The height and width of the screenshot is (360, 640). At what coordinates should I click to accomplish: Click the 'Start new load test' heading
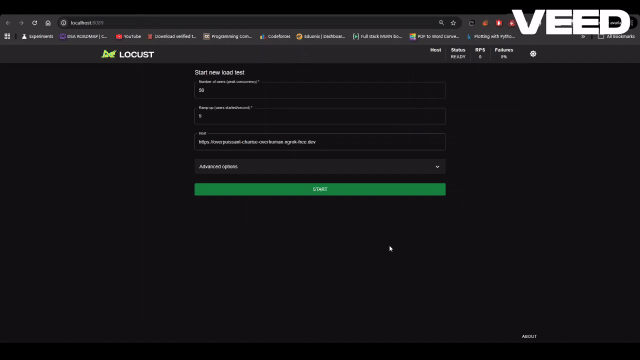coord(220,73)
